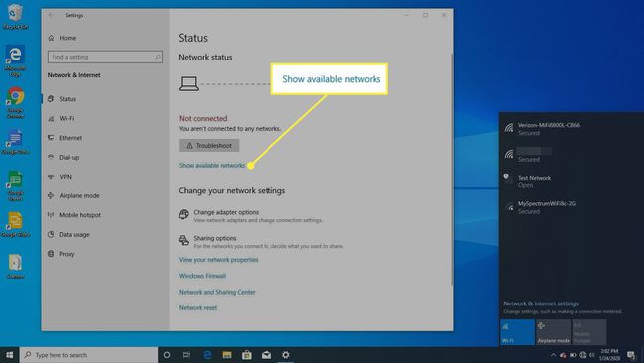
Task: Open Network and Sharing Center
Action: point(217,292)
